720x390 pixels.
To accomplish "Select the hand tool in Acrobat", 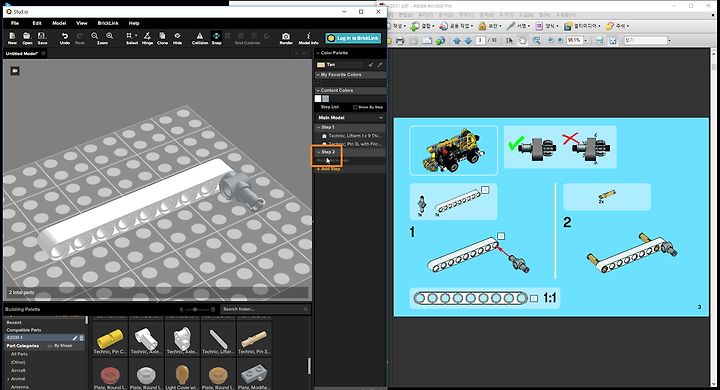I will coord(523,40).
